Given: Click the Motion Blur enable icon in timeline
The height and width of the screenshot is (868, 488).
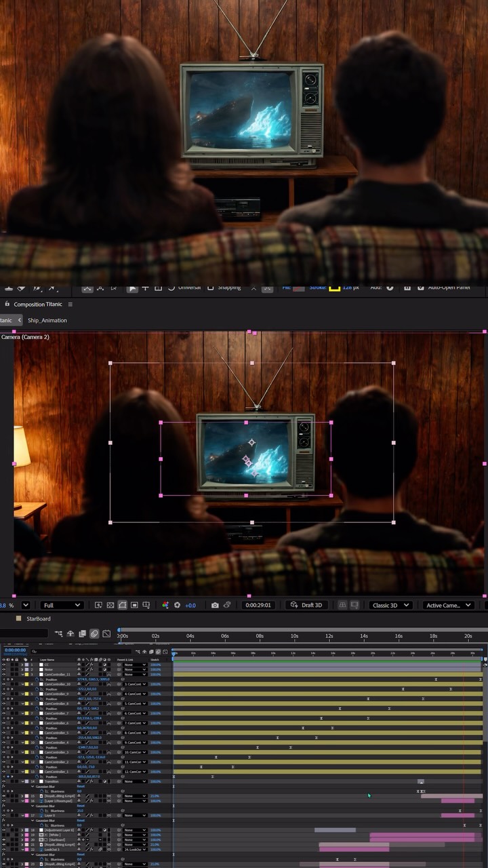Looking at the screenshot, I should coord(94,633).
